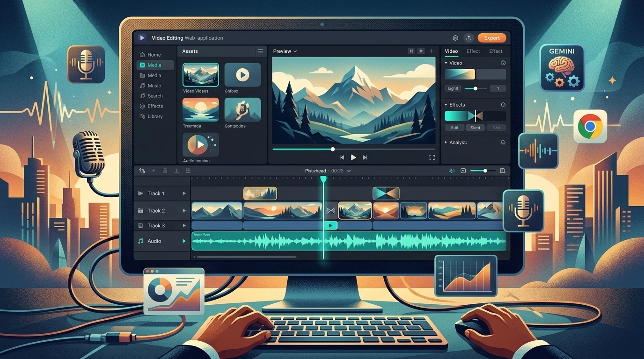Skip to previous clip in the preview

click(342, 158)
